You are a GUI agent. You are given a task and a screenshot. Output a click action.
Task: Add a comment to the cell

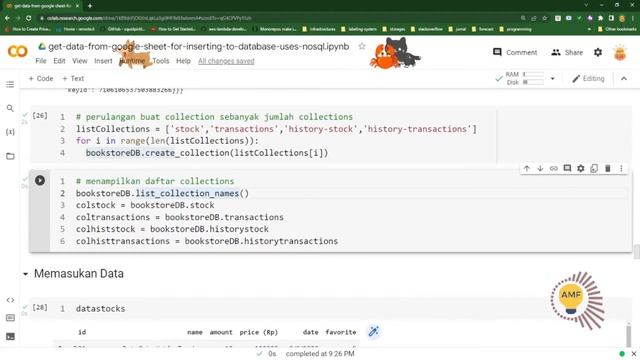[x=567, y=168]
